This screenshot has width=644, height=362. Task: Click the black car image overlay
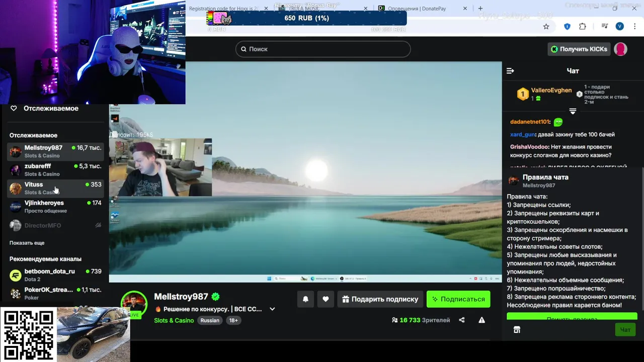tap(93, 334)
